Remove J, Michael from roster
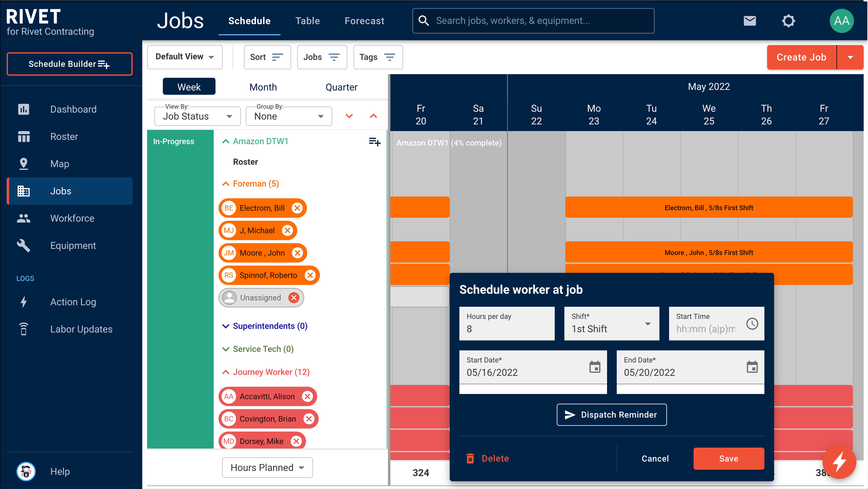Image resolution: width=868 pixels, height=489 pixels. pyautogui.click(x=287, y=231)
